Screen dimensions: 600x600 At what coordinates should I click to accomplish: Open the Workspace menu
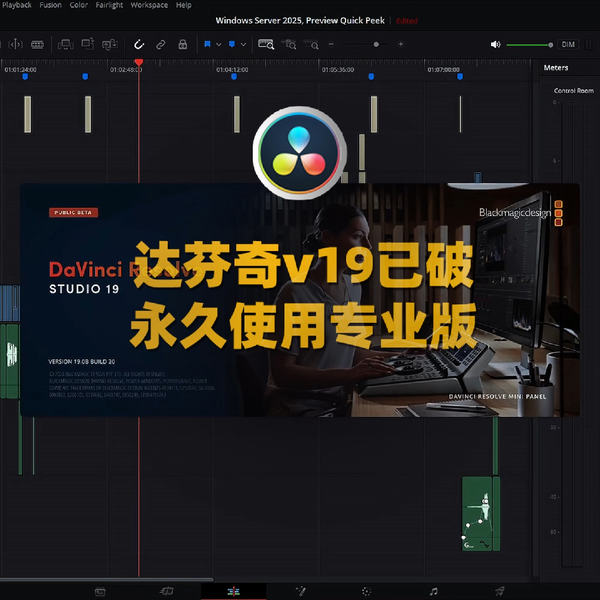click(149, 5)
